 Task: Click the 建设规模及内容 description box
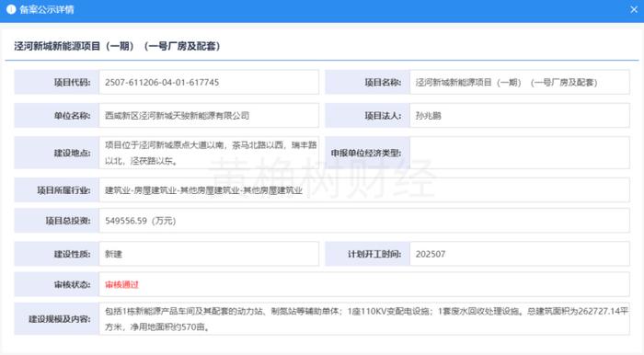click(364, 319)
